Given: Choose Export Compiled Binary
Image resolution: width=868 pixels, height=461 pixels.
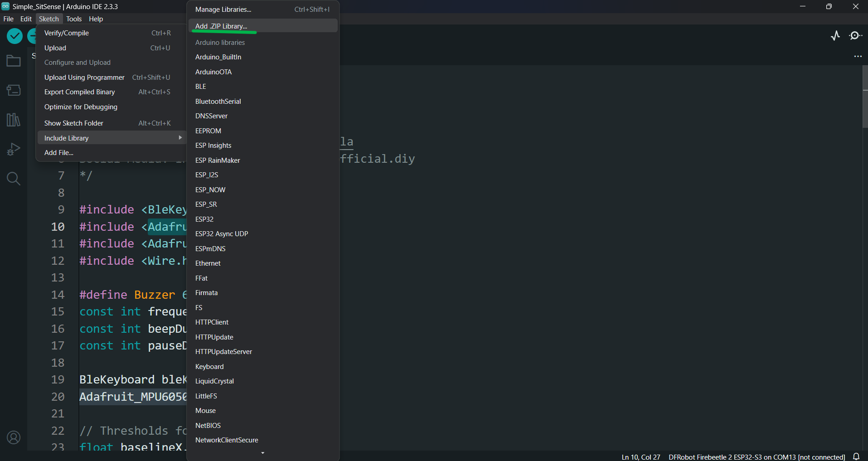Looking at the screenshot, I should (x=111, y=92).
